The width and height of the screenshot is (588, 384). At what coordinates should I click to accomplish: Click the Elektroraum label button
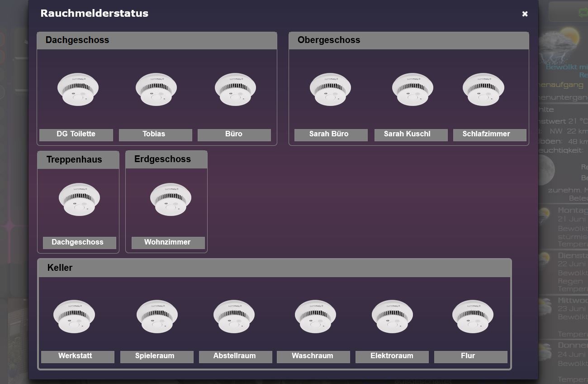(392, 357)
